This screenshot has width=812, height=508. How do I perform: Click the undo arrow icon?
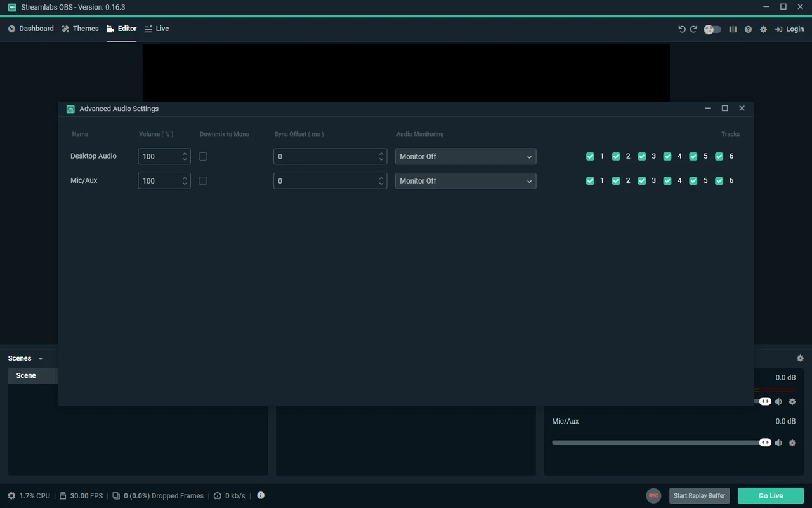point(682,29)
